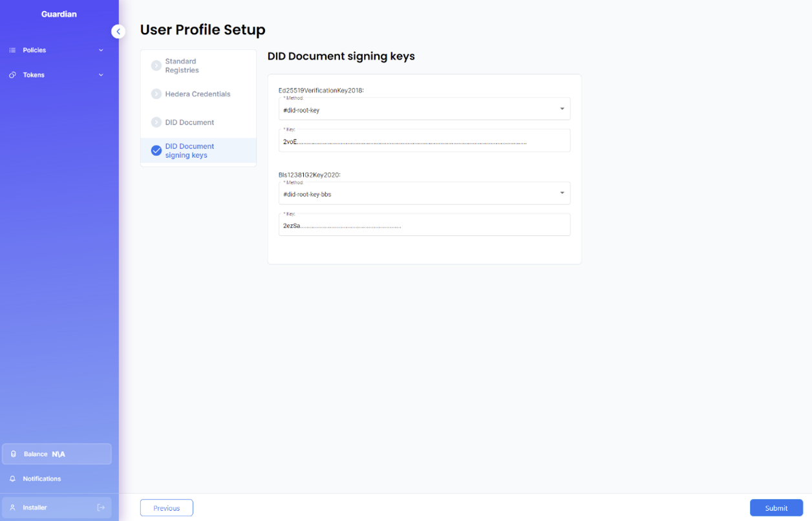The height and width of the screenshot is (521, 812).
Task: Expand the Policies menu chevron
Action: point(101,50)
